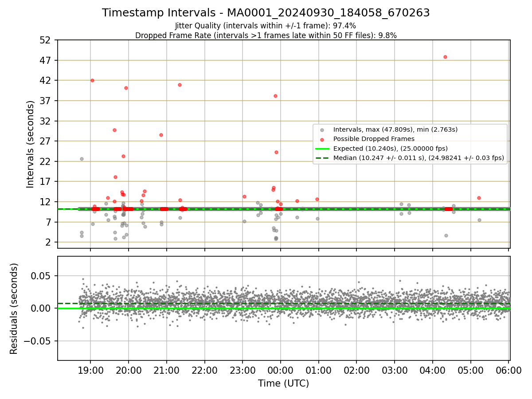Click the '20:00' time tick label
Image resolution: width=532 pixels, height=399 pixels.
tap(129, 370)
